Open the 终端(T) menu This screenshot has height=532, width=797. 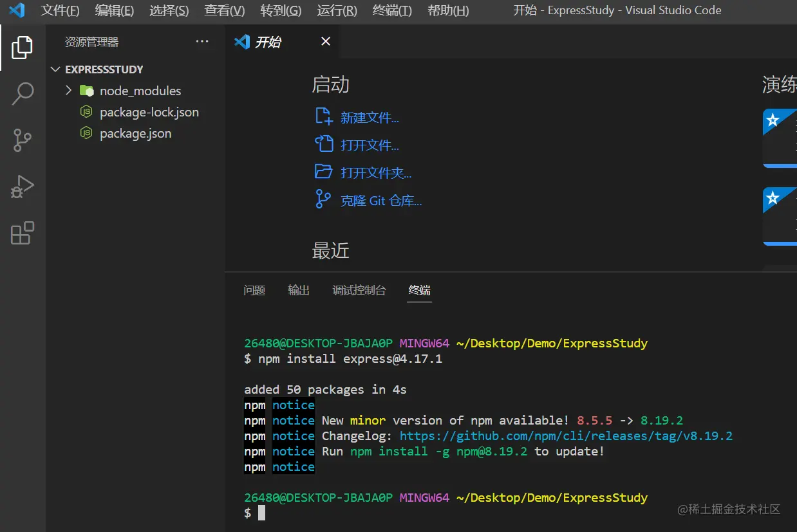(392, 10)
